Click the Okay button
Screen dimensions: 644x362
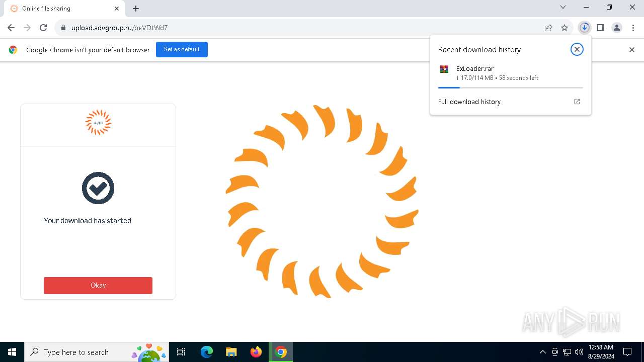98,285
